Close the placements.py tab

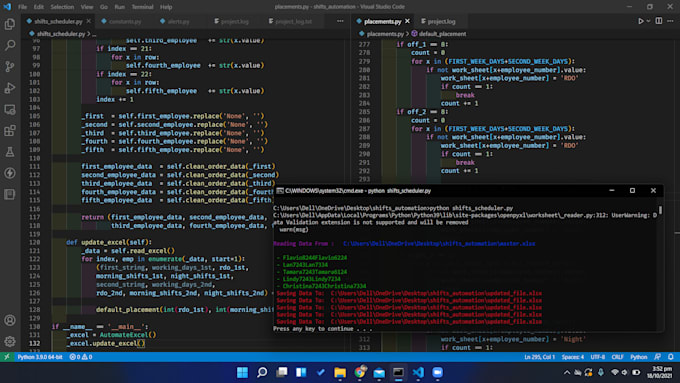407,21
